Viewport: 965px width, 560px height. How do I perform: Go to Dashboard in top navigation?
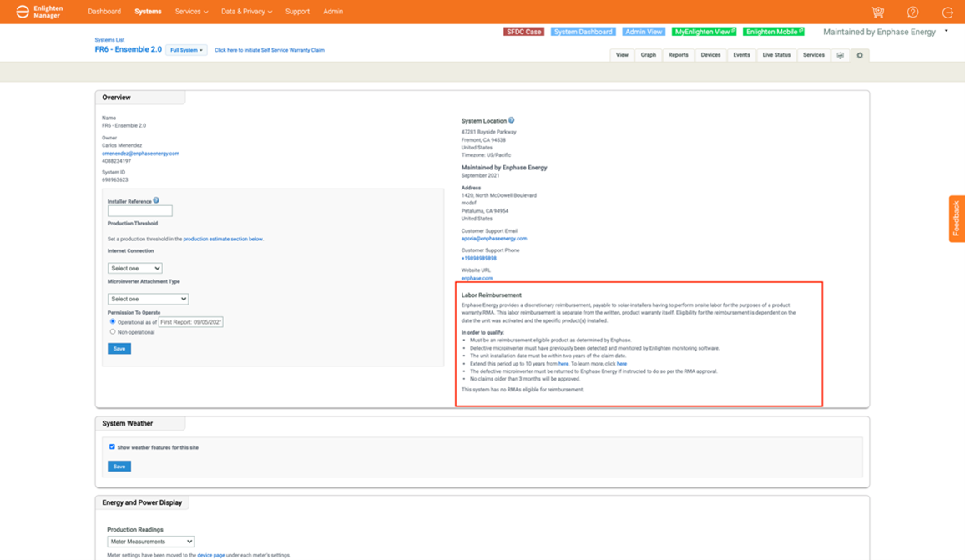[x=104, y=12]
